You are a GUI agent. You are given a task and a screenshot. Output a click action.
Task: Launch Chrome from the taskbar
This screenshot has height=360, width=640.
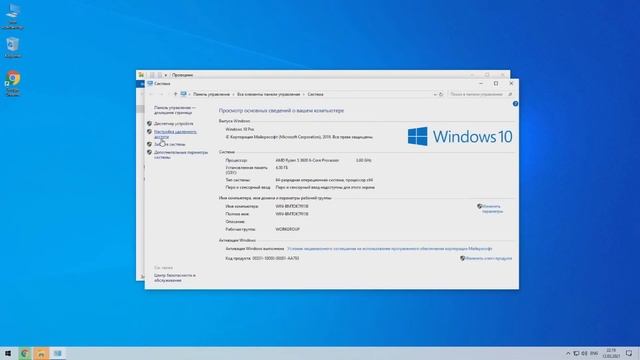(x=25, y=353)
